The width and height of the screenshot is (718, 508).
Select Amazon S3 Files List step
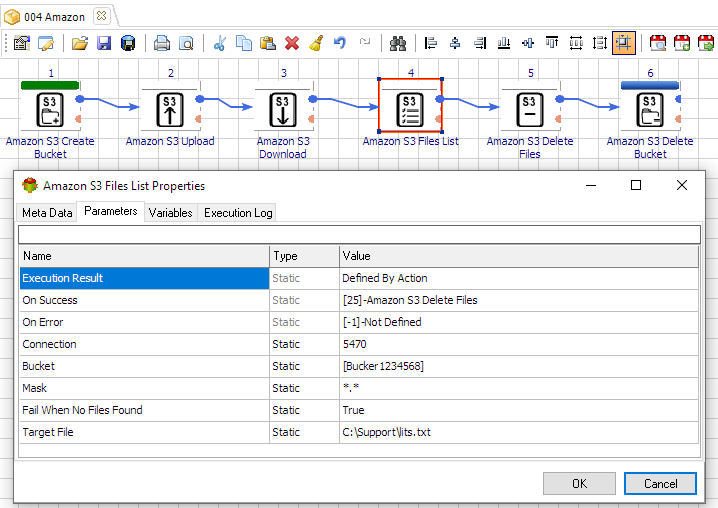click(410, 110)
